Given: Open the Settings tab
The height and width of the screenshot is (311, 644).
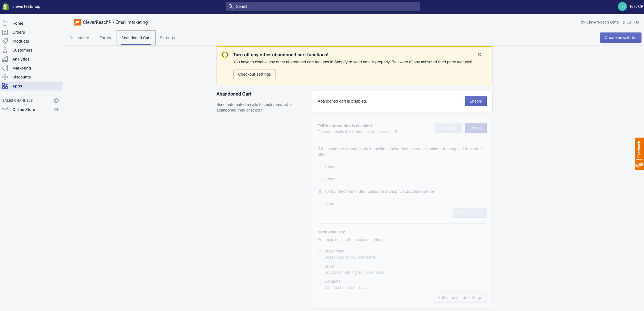Looking at the screenshot, I should 167,38.
